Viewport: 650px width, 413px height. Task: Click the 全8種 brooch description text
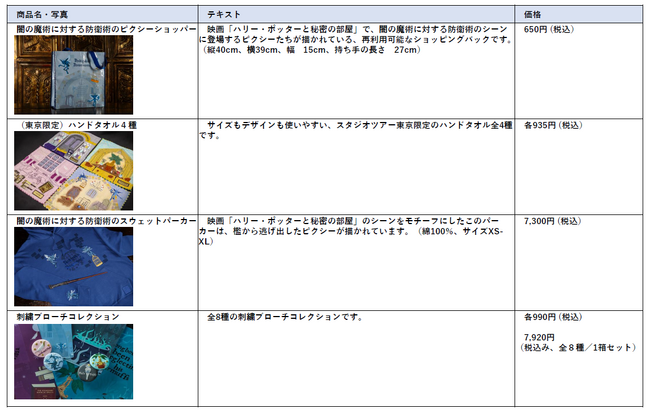pos(284,317)
